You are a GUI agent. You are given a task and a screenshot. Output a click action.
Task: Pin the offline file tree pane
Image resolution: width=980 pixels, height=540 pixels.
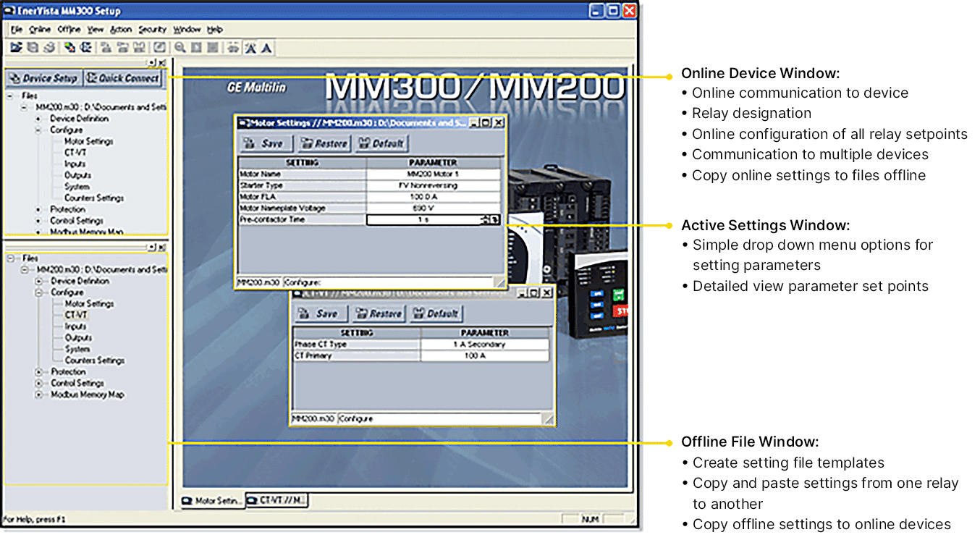click(x=152, y=247)
